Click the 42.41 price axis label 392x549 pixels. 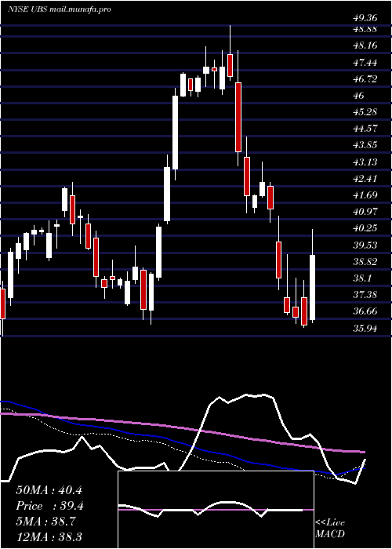[365, 179]
